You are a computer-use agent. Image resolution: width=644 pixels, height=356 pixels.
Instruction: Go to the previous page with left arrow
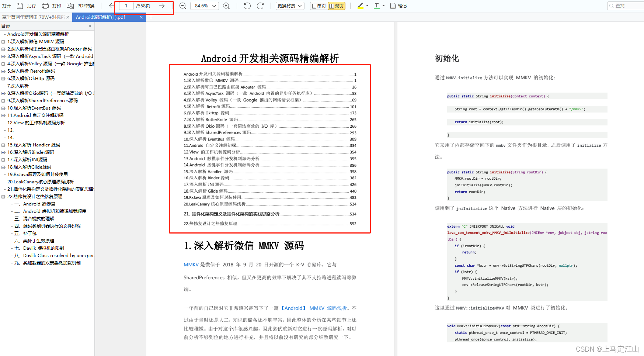[111, 6]
